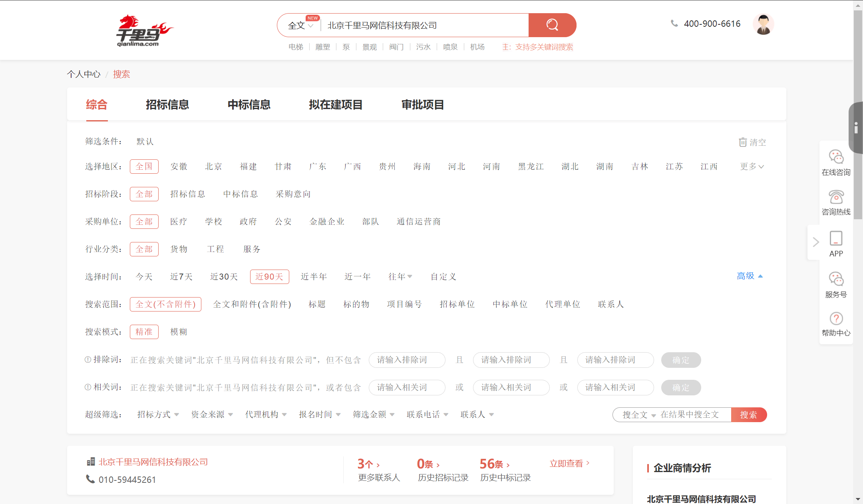Screen dimensions: 863x504
Task: Select 全国 region filter
Action: point(144,167)
